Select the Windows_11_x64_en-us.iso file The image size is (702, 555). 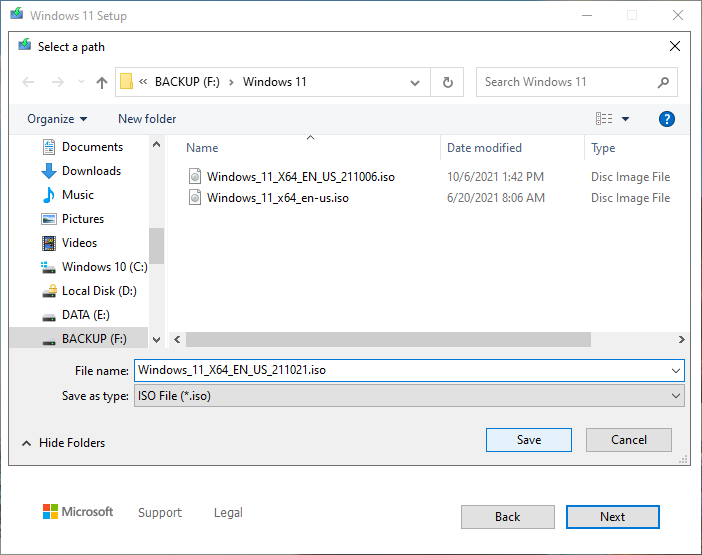(x=278, y=198)
